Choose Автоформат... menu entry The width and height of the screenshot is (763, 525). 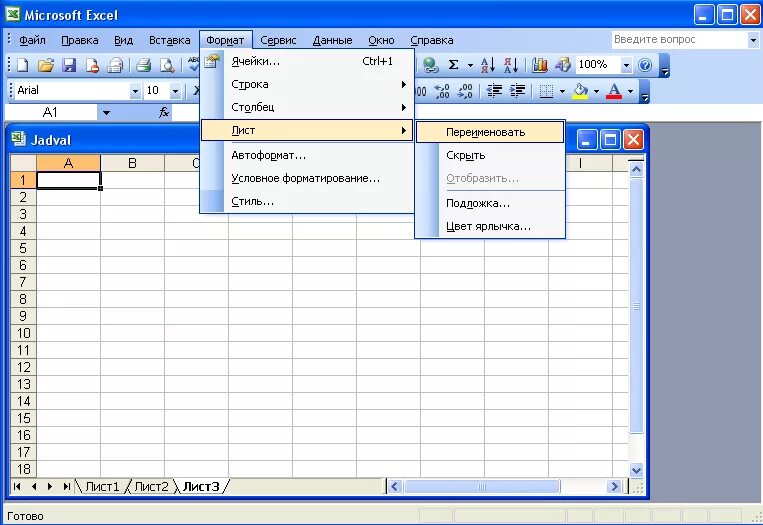click(307, 156)
